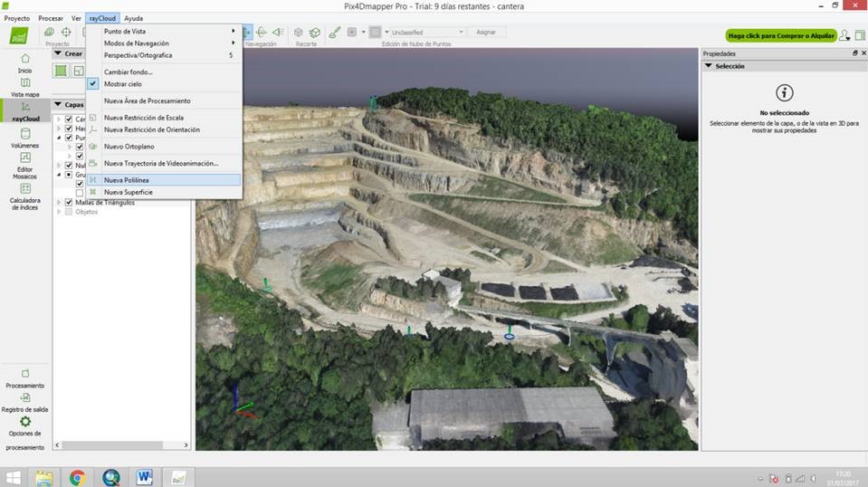Choose Cambiar fondo... option
The image size is (868, 487).
(x=165, y=72)
